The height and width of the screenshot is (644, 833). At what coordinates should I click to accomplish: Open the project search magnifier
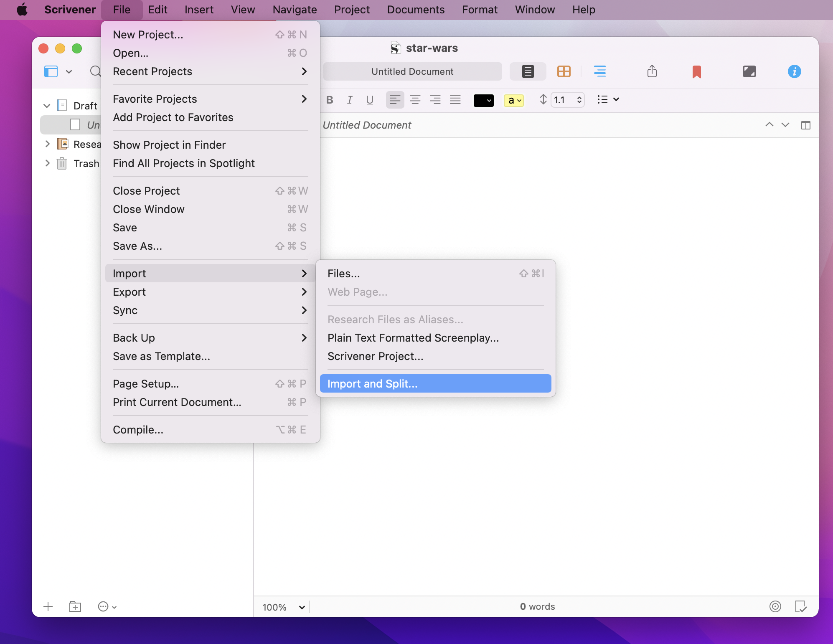[96, 71]
